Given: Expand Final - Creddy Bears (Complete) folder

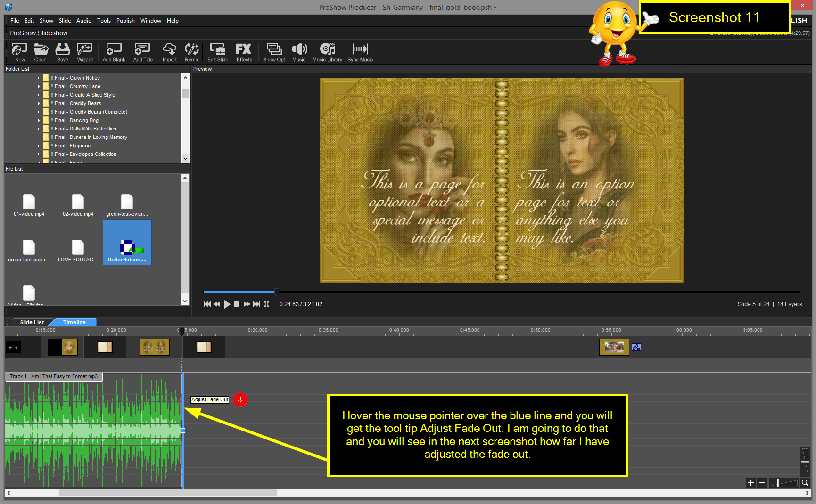Looking at the screenshot, I should coord(39,112).
